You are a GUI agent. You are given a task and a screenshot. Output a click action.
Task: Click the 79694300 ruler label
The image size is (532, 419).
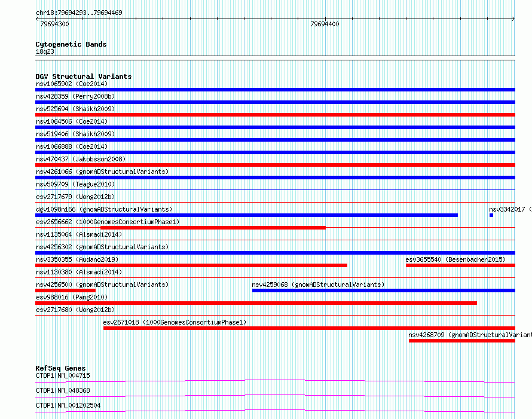[54, 24]
